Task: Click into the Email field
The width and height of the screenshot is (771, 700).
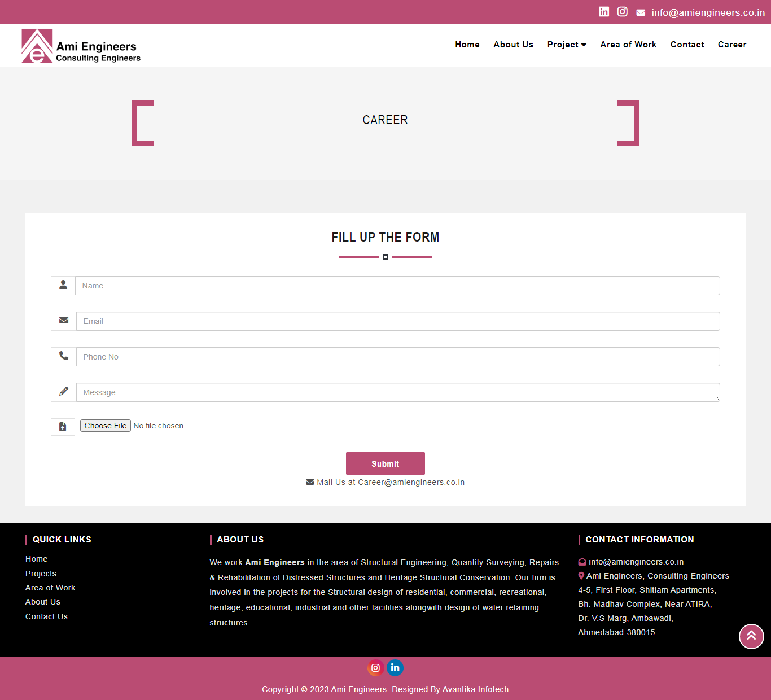Action: coord(397,321)
